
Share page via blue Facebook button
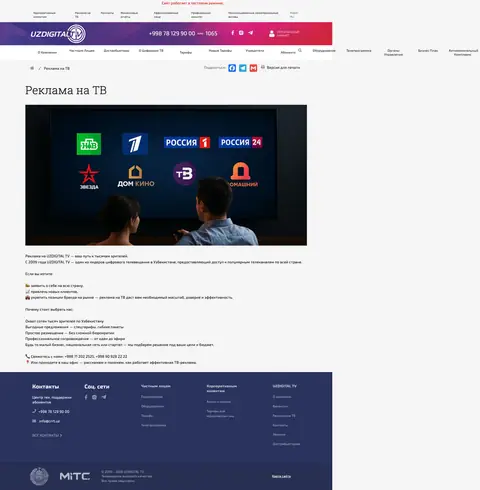(232, 68)
